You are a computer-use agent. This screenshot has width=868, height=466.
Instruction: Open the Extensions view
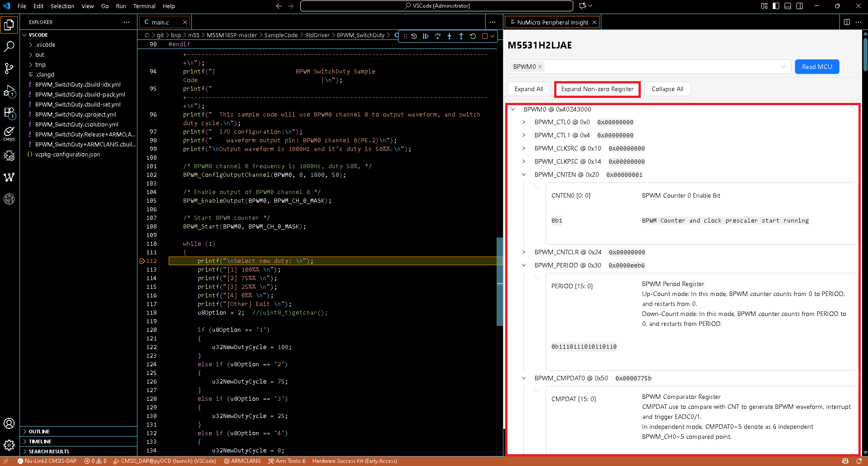(9, 112)
